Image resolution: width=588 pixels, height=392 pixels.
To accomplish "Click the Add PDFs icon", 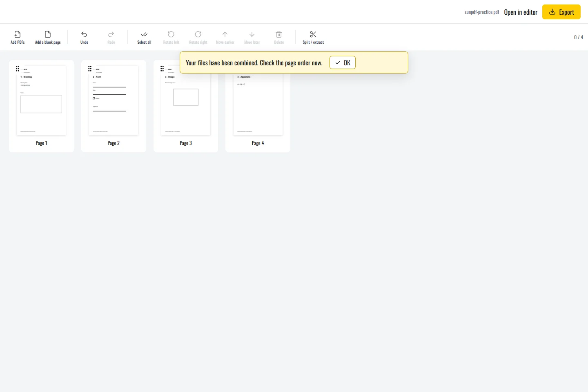I will tap(18, 34).
